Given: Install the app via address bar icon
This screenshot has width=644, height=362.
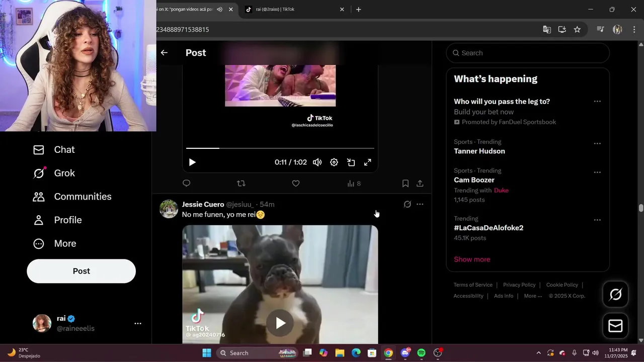Looking at the screenshot, I should (562, 30).
